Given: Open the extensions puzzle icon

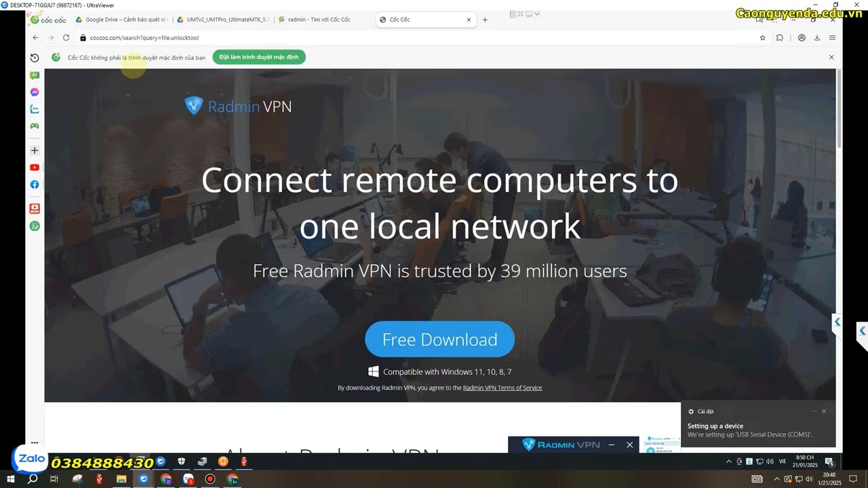Looking at the screenshot, I should point(780,38).
